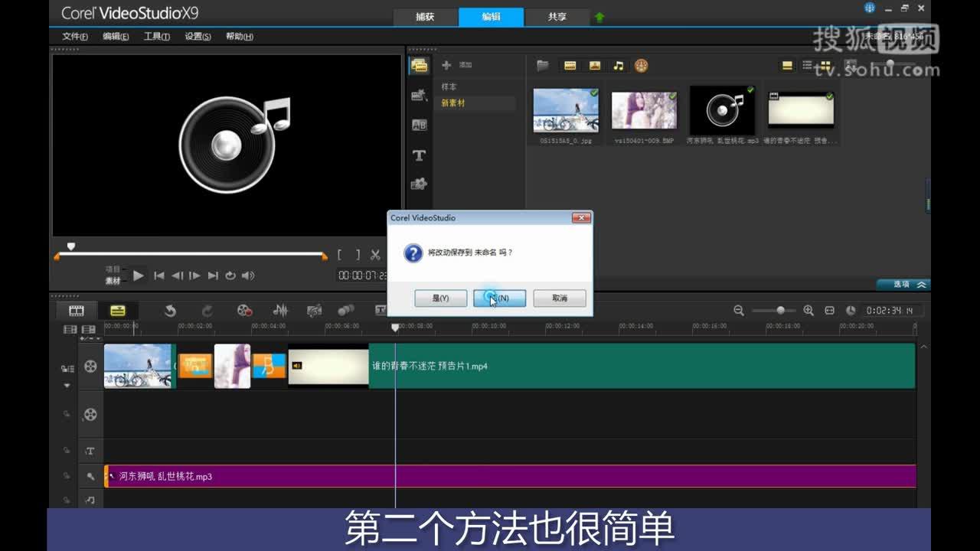Collapse the 选项 options panel
Viewport: 980px width, 551px height.
click(x=920, y=284)
